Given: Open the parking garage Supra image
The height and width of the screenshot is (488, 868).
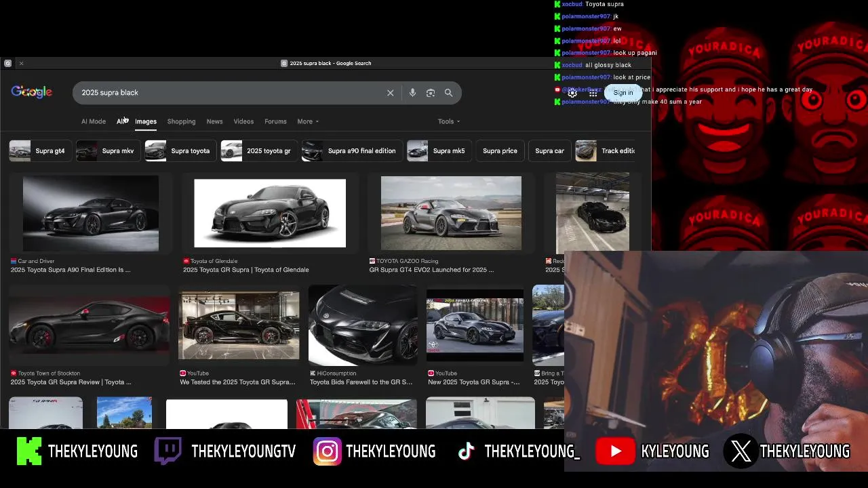Looking at the screenshot, I should [593, 213].
